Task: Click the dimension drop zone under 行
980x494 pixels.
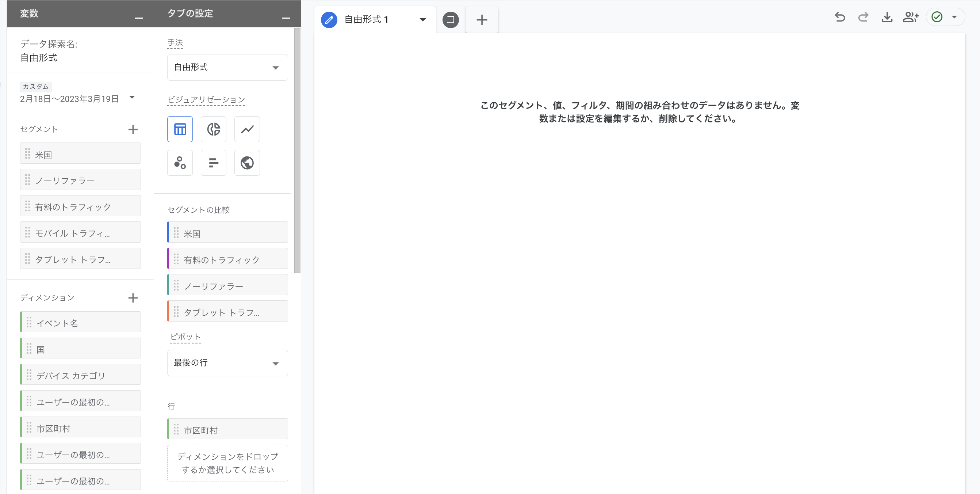Action: click(x=227, y=463)
